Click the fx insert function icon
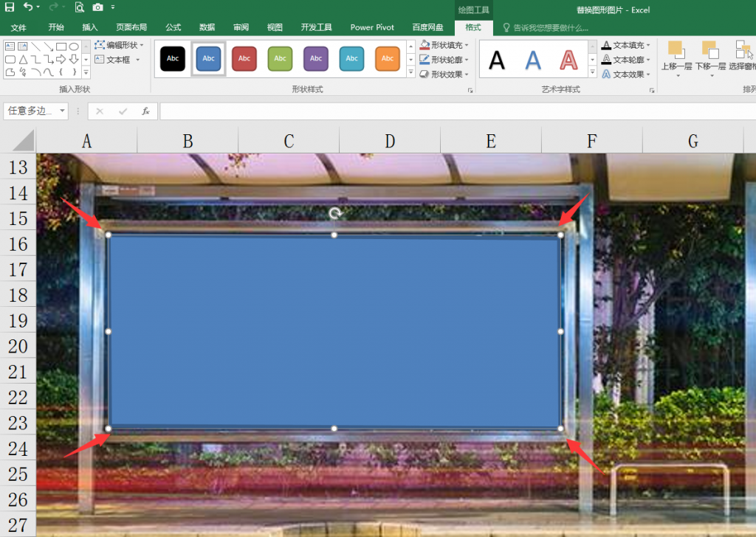756x537 pixels. pos(145,111)
